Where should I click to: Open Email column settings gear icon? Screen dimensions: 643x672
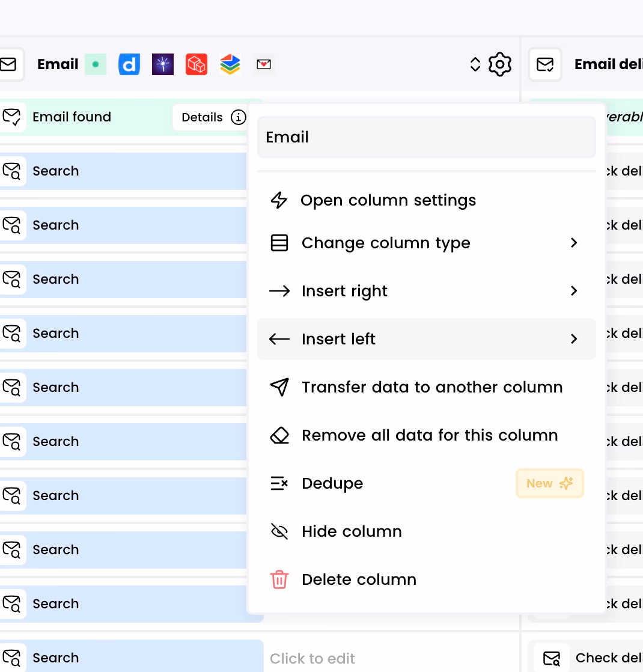(x=500, y=64)
